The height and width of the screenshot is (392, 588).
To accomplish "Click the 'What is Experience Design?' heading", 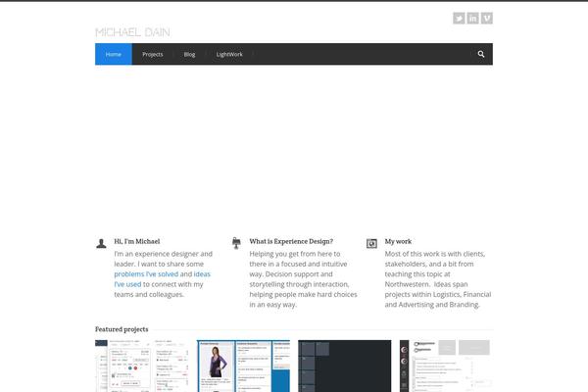I will tap(291, 241).
